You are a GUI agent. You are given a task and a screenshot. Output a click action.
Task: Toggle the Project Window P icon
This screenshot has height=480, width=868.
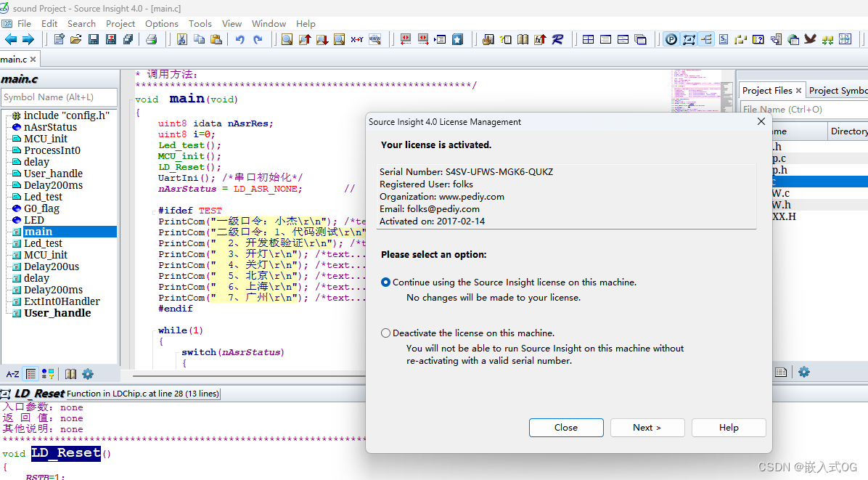671,39
